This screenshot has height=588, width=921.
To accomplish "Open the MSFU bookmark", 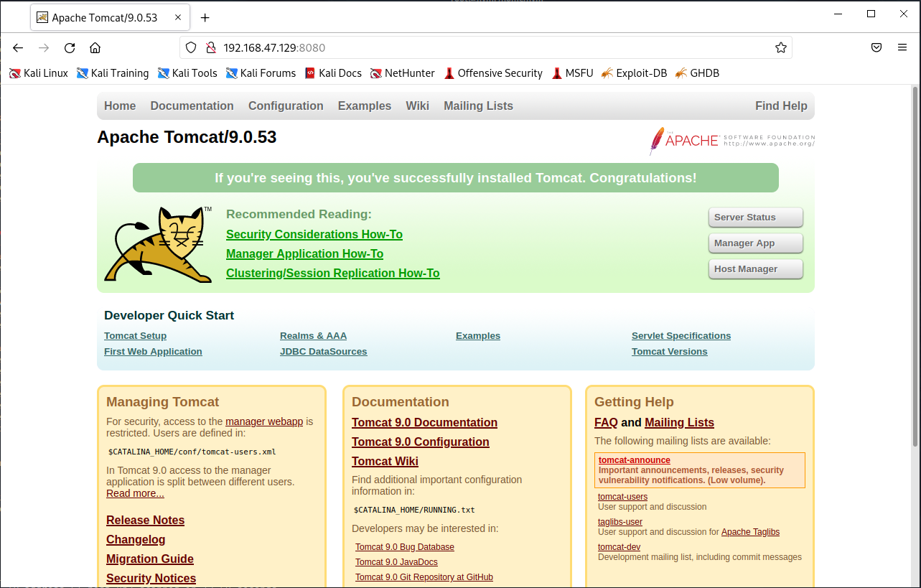I will pos(572,73).
